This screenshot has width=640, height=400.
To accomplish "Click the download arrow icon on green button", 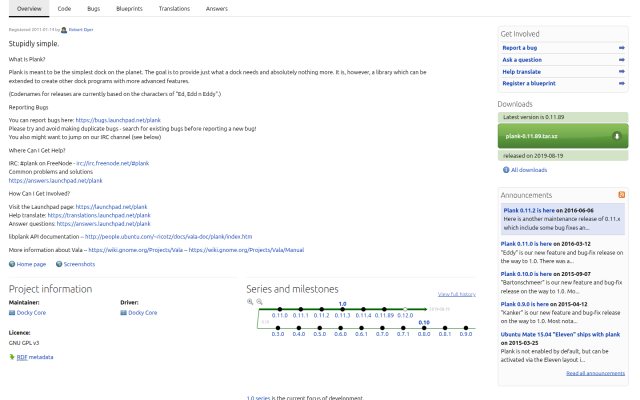I will tap(617, 136).
